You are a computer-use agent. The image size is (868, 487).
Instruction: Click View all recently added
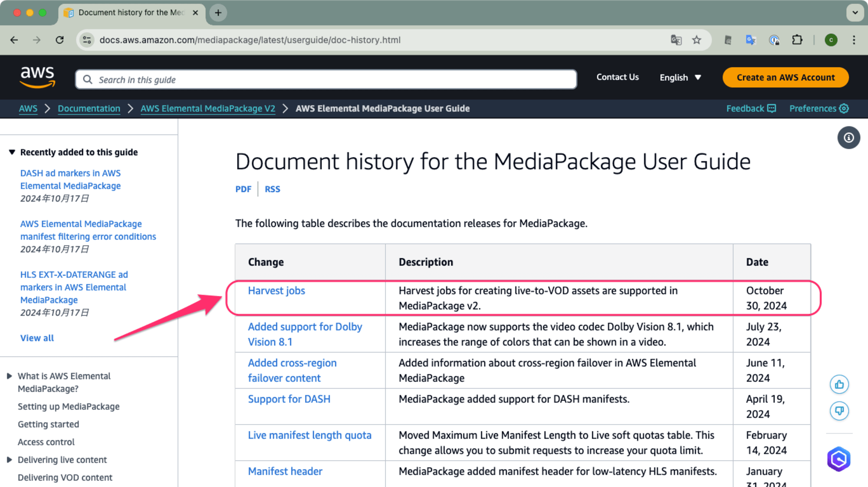(37, 338)
